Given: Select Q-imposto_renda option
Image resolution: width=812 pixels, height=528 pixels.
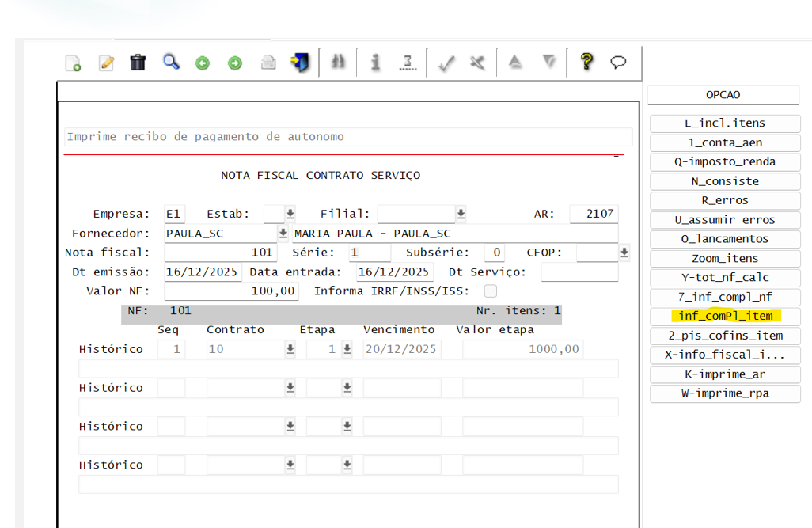Looking at the screenshot, I should tap(725, 161).
